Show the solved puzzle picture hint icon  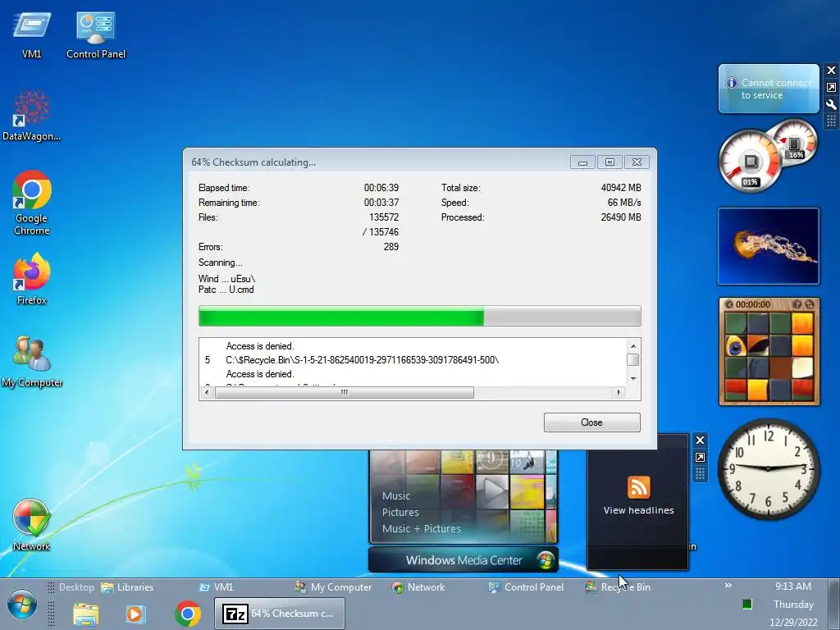pos(797,304)
